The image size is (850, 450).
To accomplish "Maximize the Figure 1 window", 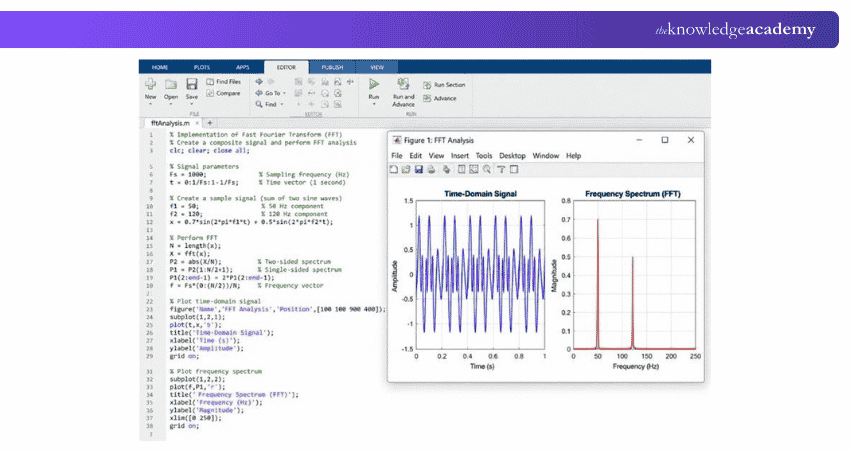I will [665, 140].
